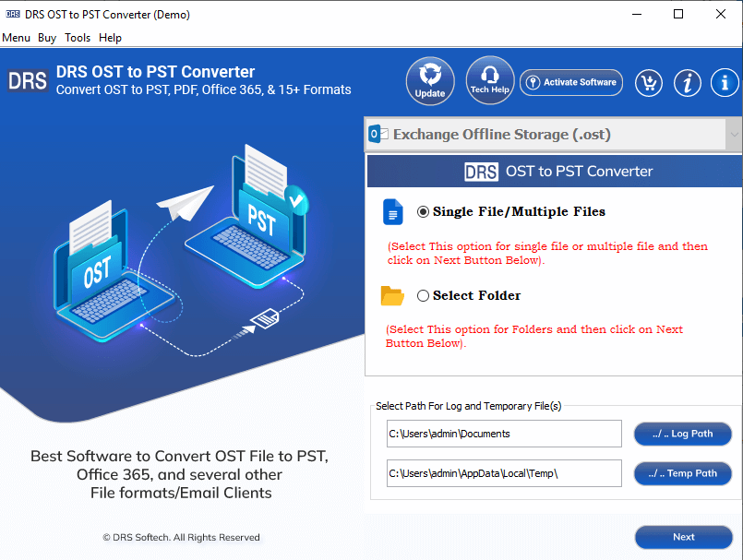Click DRS logo in OST to PST Converter banner
This screenshot has height=560, width=743.
click(481, 172)
